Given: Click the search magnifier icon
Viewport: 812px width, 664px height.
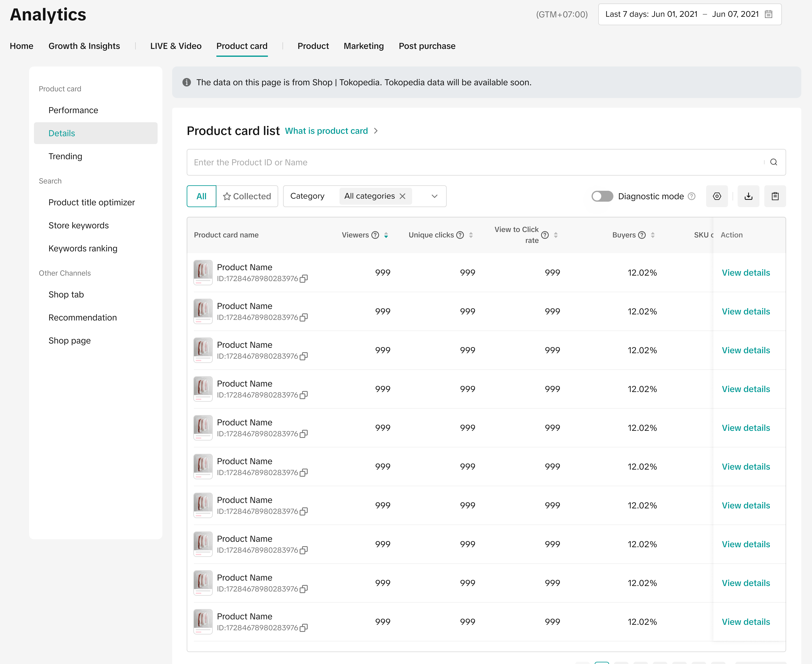Looking at the screenshot, I should click(x=773, y=162).
